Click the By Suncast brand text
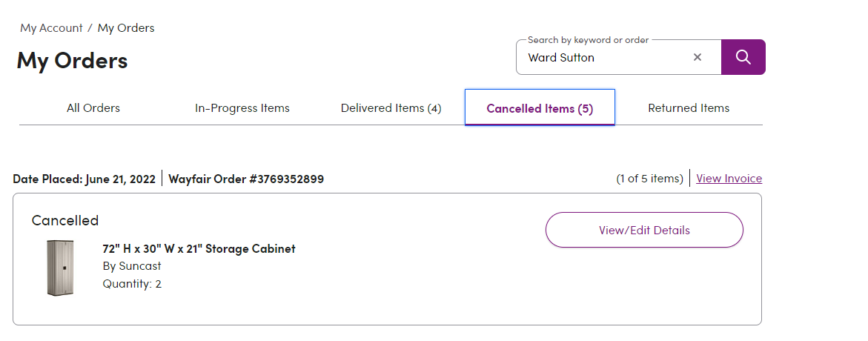 tap(132, 265)
